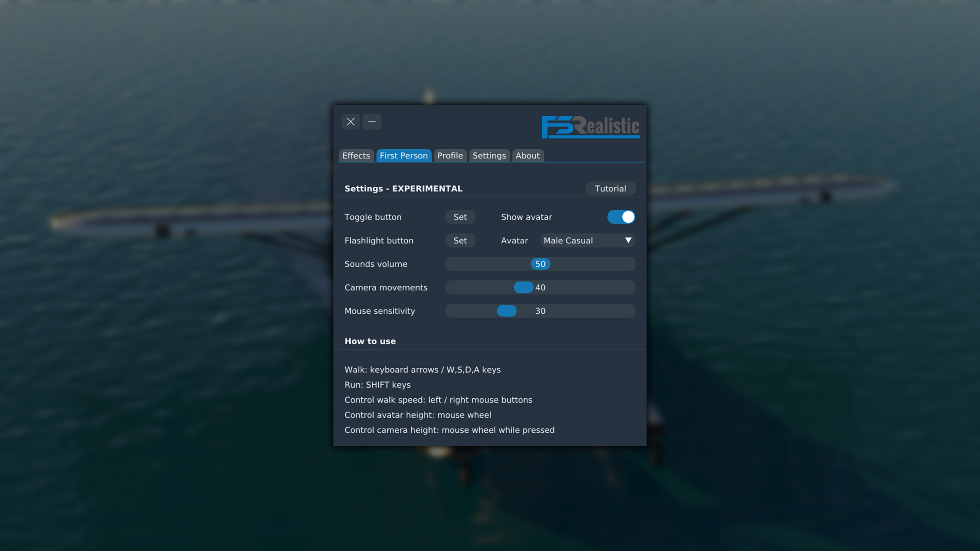This screenshot has width=980, height=551.
Task: Click the Camera movements slider handle
Action: [523, 287]
